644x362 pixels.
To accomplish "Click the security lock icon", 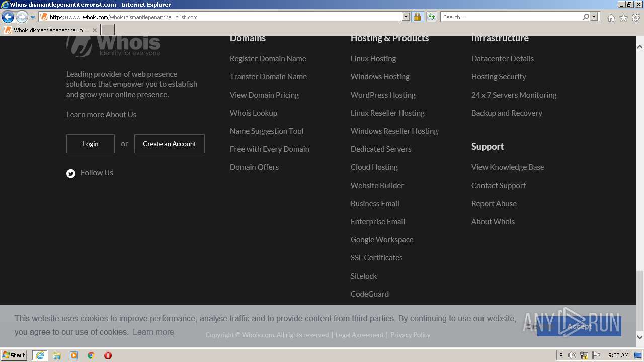I will tap(417, 17).
